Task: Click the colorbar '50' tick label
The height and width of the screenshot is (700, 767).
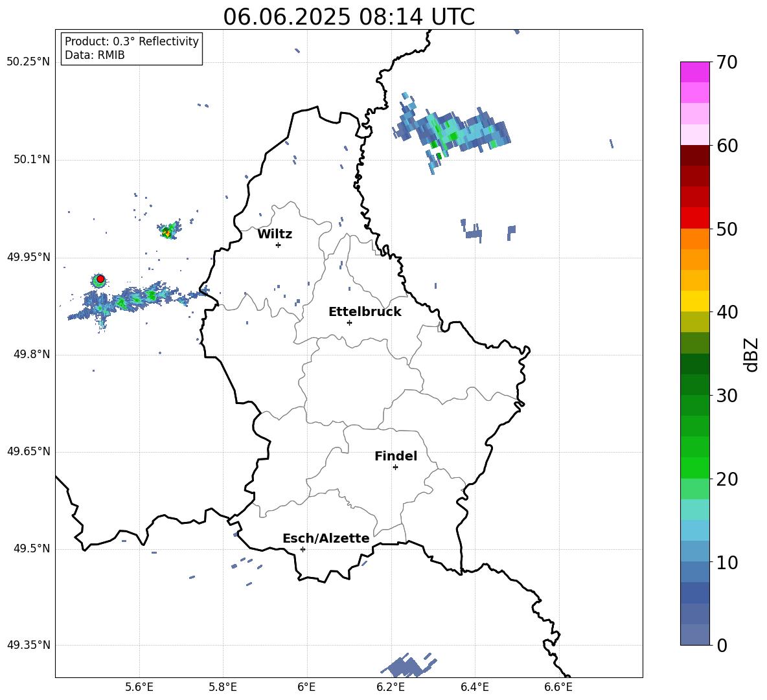Action: (726, 229)
